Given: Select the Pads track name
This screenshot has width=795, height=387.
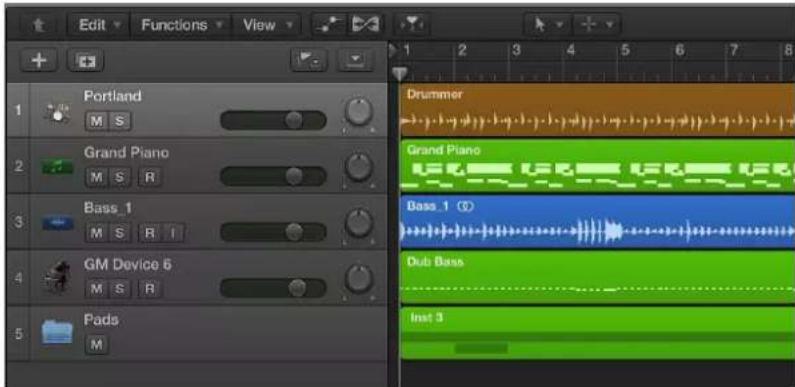Looking at the screenshot, I should (101, 320).
